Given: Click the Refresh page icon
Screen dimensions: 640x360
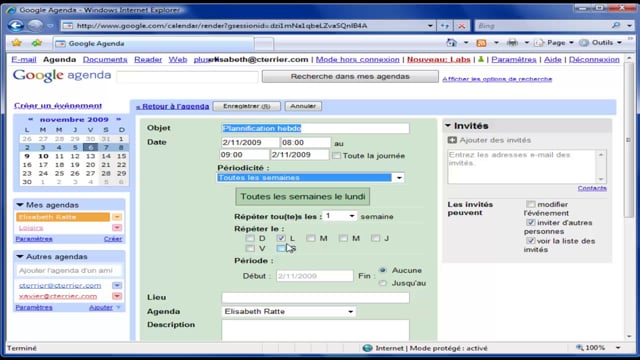Looking at the screenshot, I should [444, 26].
